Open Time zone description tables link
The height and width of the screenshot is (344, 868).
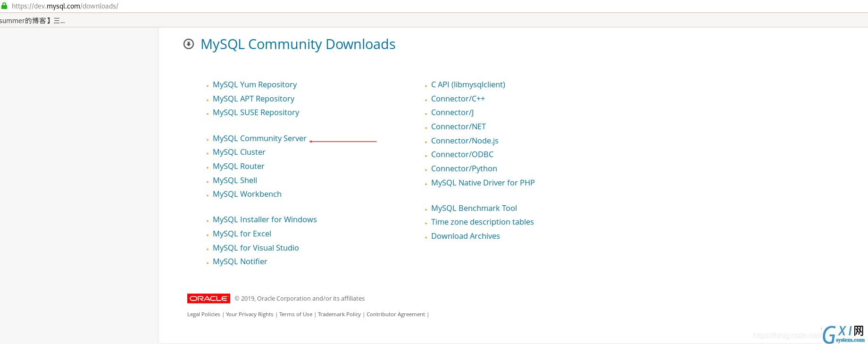point(483,222)
